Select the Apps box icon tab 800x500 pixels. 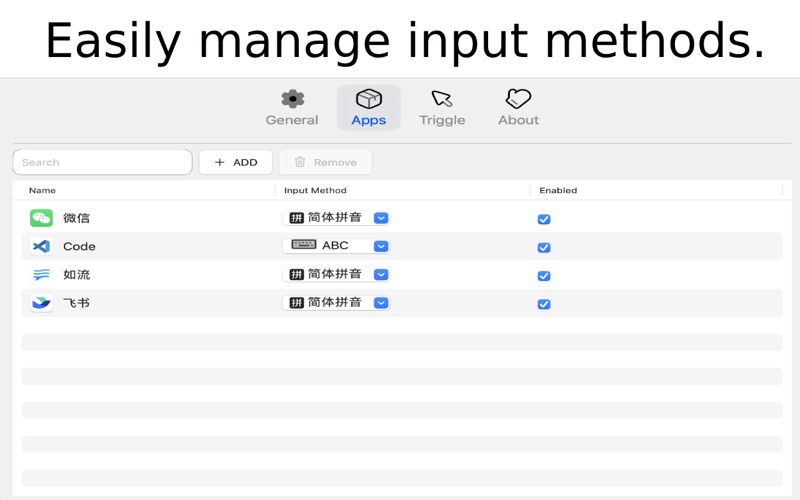click(x=368, y=108)
